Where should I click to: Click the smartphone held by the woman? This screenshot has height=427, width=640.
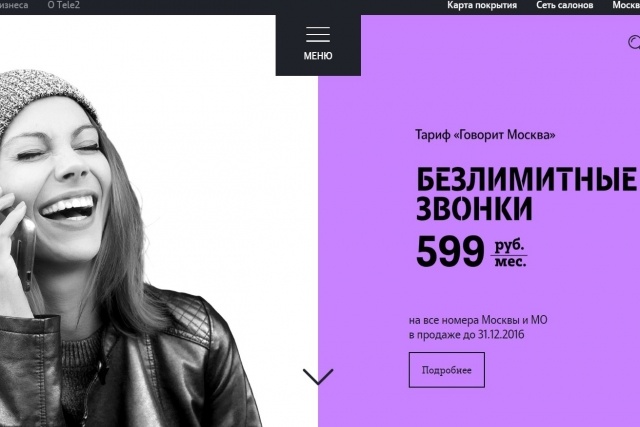[22, 249]
